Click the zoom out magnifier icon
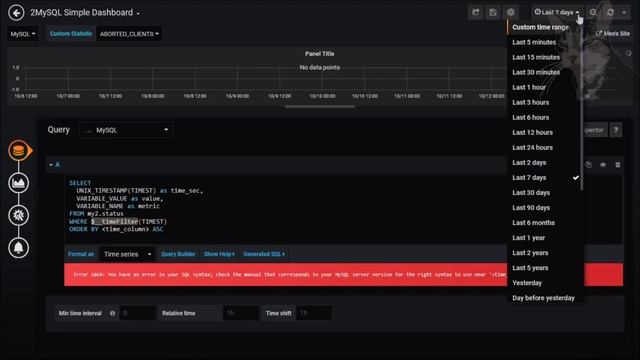 pos(593,12)
